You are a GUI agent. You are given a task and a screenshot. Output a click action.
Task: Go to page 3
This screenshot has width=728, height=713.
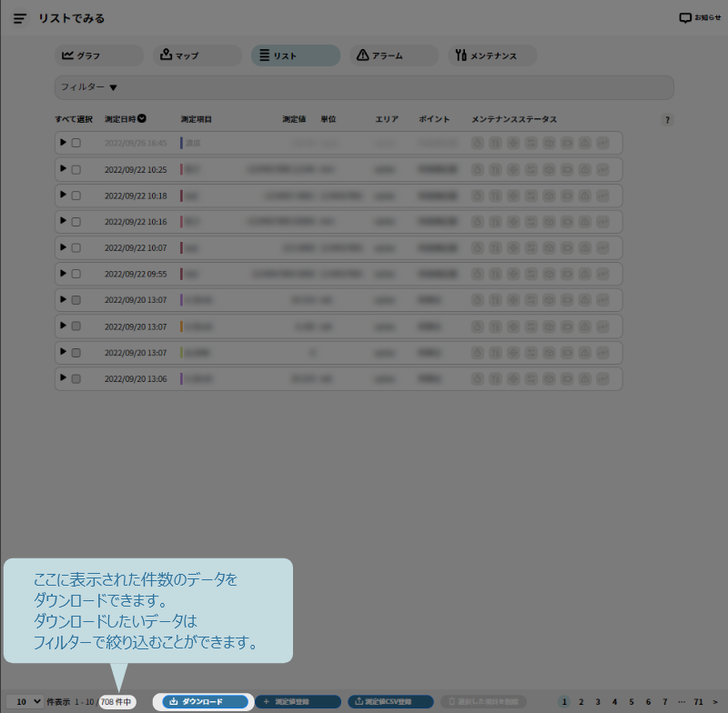coord(598,701)
